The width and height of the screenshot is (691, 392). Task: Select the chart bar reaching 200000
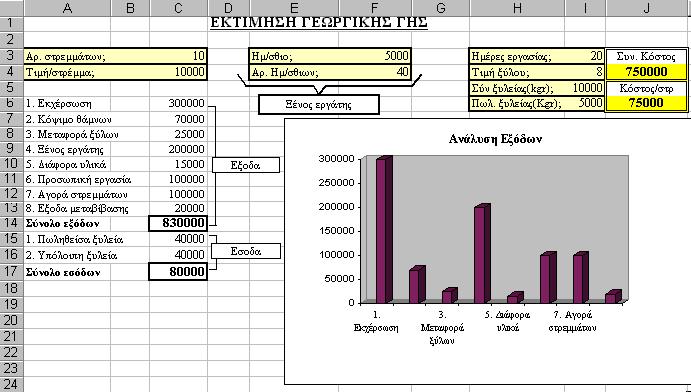[482, 254]
